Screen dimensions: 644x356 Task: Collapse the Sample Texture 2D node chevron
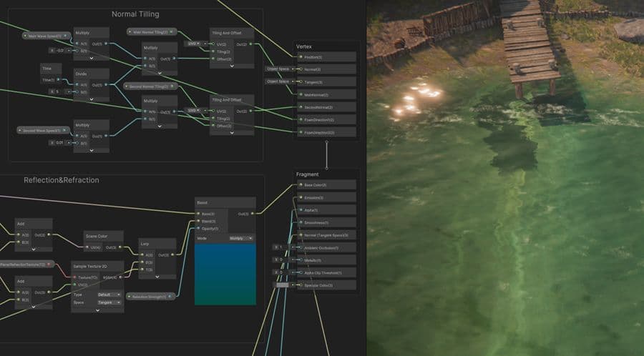pyautogui.click(x=98, y=310)
